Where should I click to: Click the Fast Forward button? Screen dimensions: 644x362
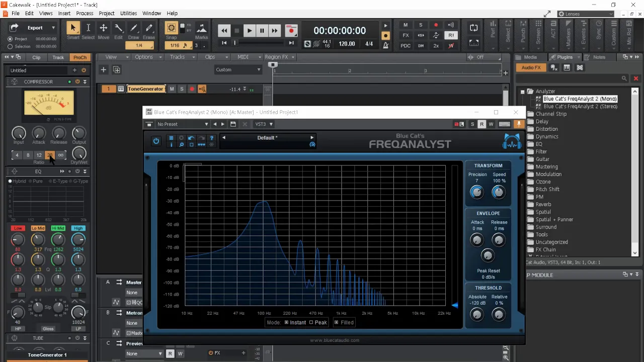(x=274, y=31)
